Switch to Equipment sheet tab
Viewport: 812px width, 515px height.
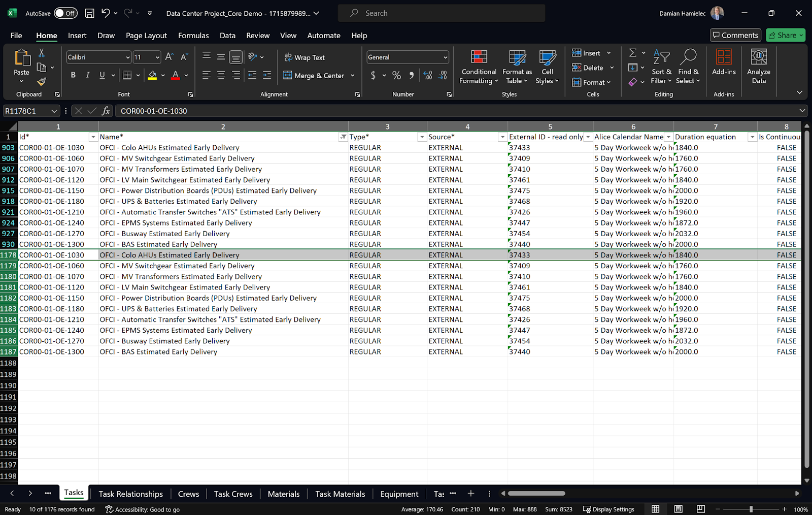399,494
